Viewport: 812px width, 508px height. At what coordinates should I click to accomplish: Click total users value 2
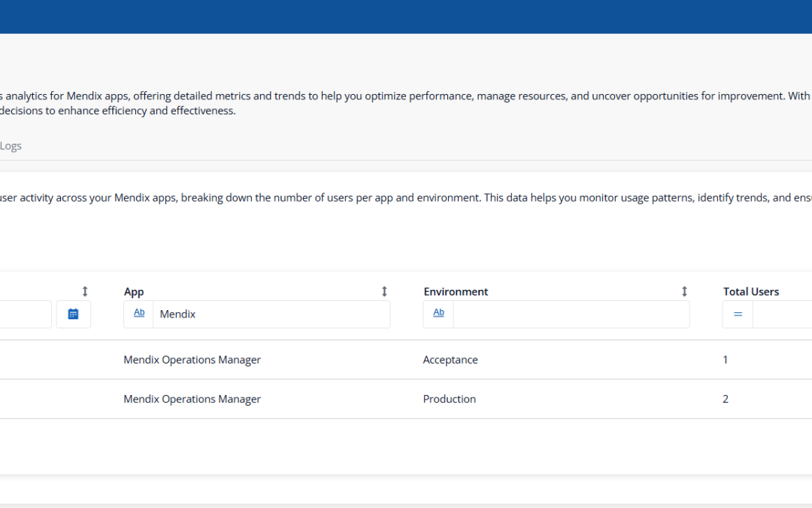coord(726,399)
